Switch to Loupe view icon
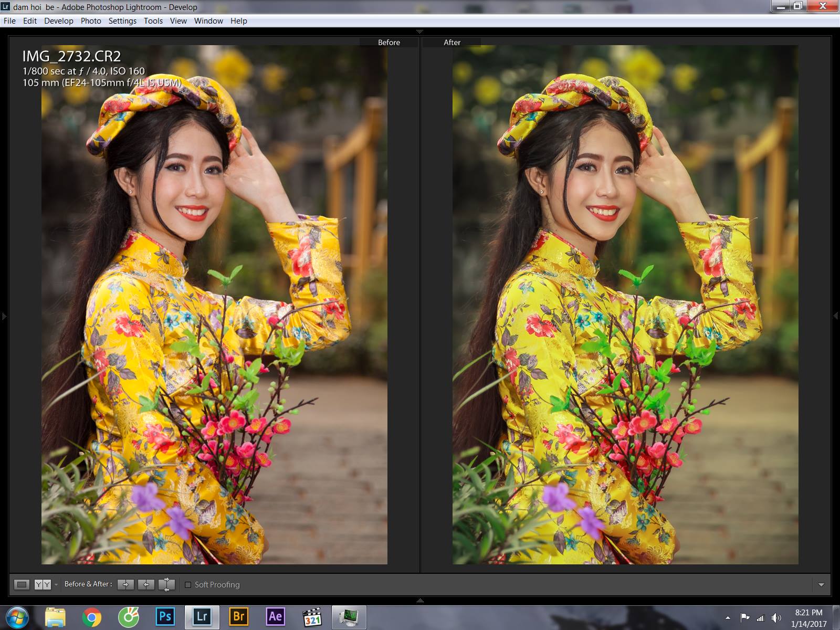The image size is (840, 630). (22, 584)
